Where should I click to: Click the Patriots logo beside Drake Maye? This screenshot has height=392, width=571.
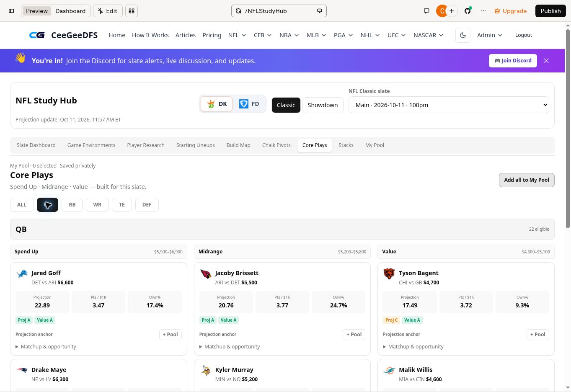click(x=22, y=370)
